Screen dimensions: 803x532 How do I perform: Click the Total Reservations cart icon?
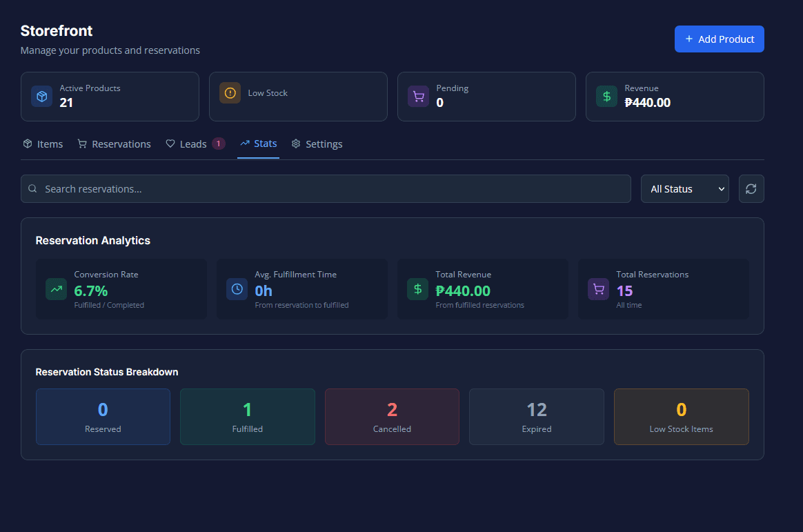[598, 289]
